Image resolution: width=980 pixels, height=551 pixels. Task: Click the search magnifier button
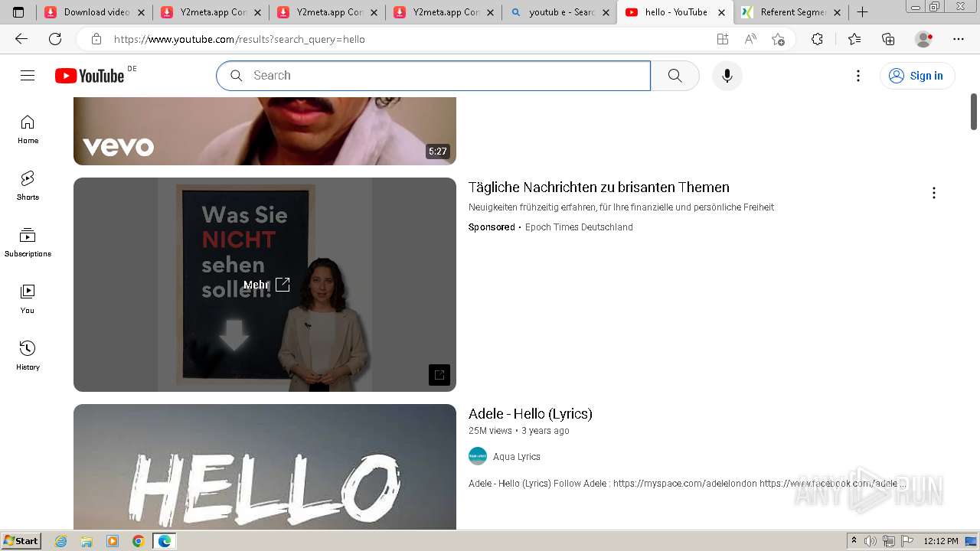[675, 75]
